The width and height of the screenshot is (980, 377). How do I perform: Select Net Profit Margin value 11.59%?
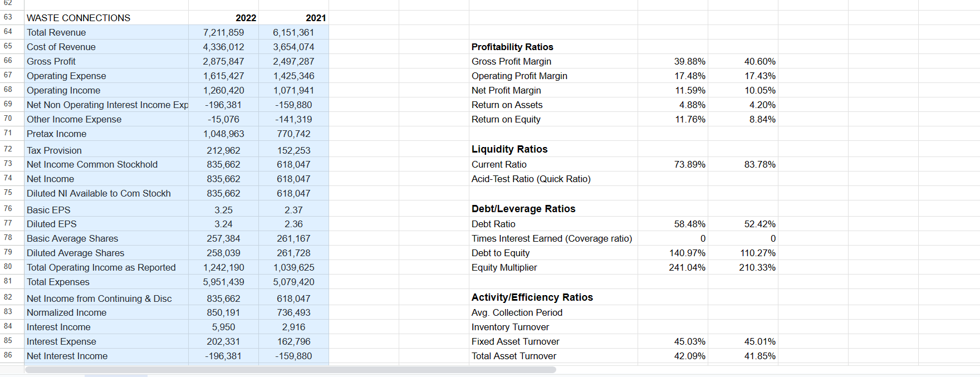coord(673,90)
